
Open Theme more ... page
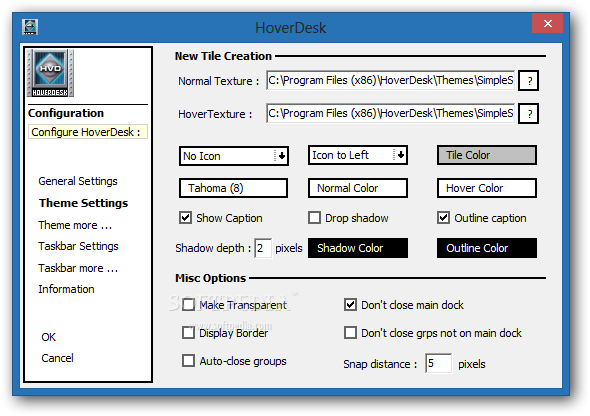click(x=75, y=225)
